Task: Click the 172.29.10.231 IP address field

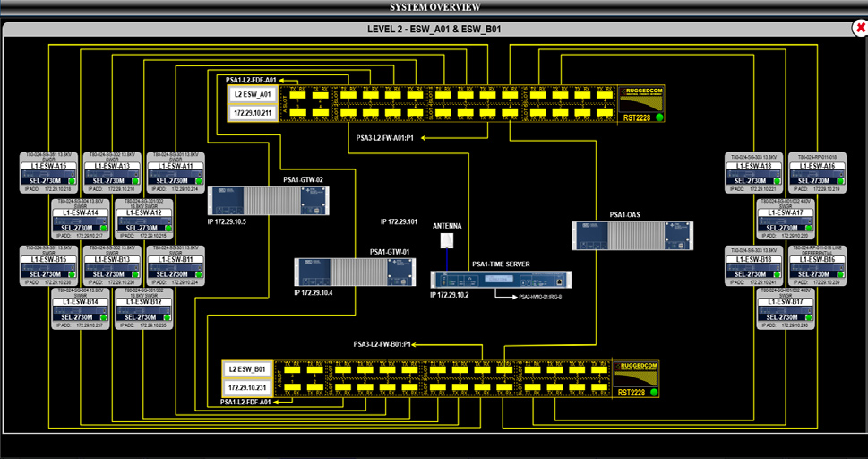Action: click(x=246, y=386)
